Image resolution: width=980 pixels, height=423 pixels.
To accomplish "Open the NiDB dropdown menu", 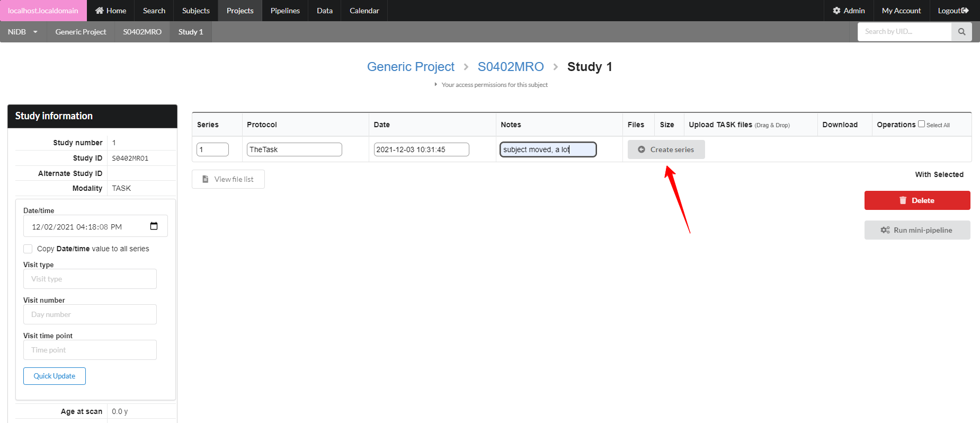I will [x=23, y=32].
